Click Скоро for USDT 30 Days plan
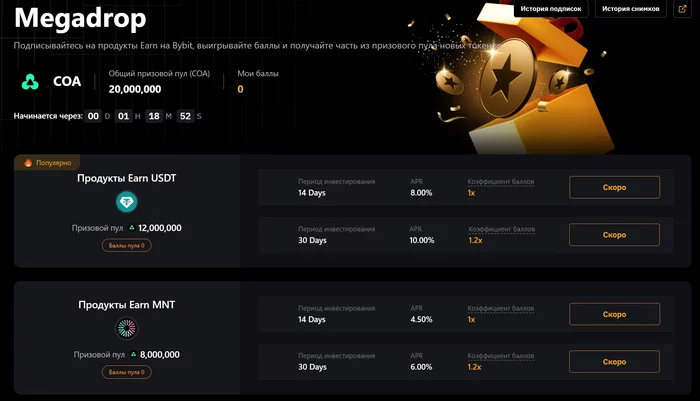 (x=614, y=235)
